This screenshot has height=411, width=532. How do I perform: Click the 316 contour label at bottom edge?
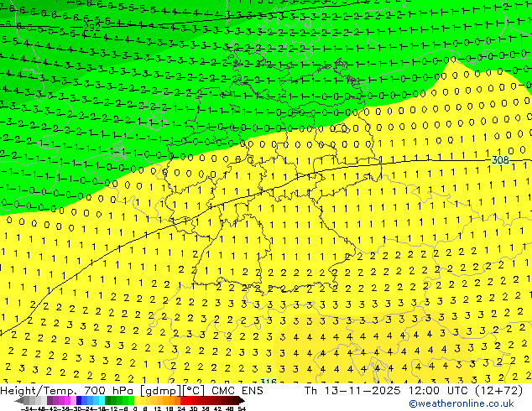[268, 381]
